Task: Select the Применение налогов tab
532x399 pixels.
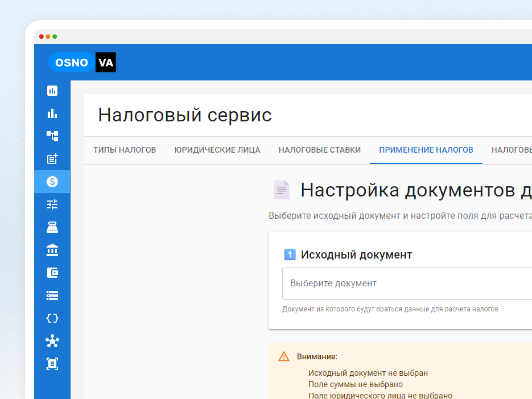Action: coord(426,150)
